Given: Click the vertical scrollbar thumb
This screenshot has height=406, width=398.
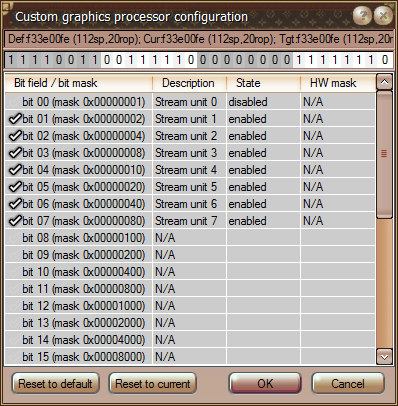Looking at the screenshot, I should click(x=384, y=154).
